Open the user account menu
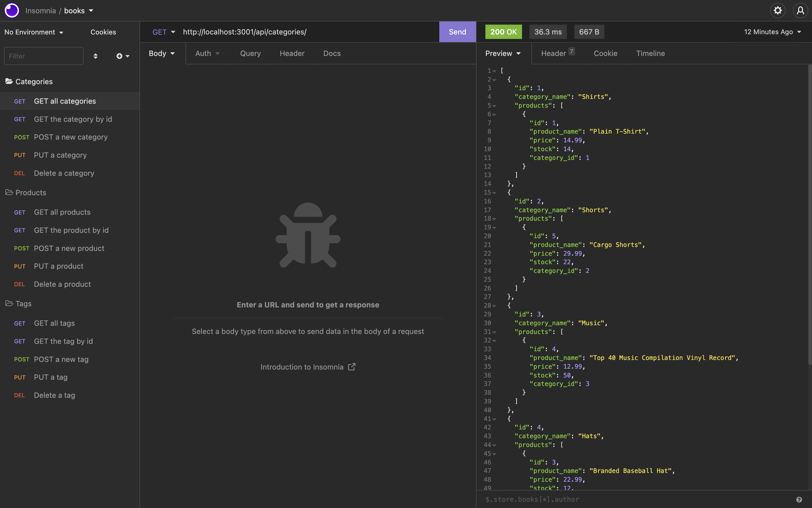812x508 pixels. pyautogui.click(x=800, y=10)
